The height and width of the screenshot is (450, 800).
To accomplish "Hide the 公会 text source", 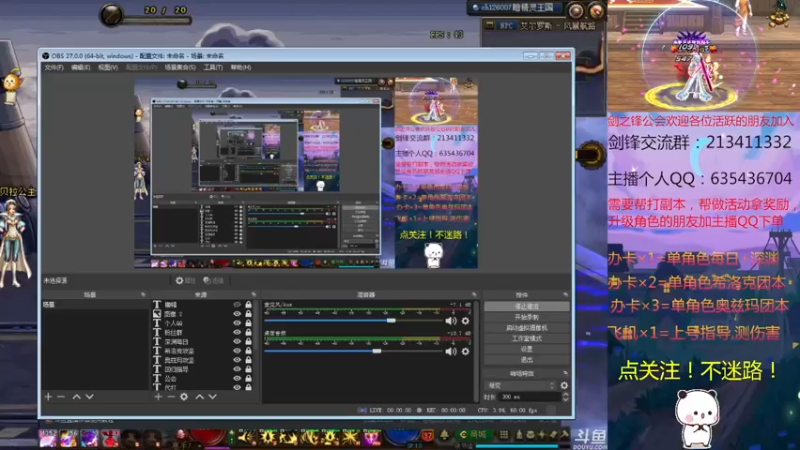I will pyautogui.click(x=237, y=379).
